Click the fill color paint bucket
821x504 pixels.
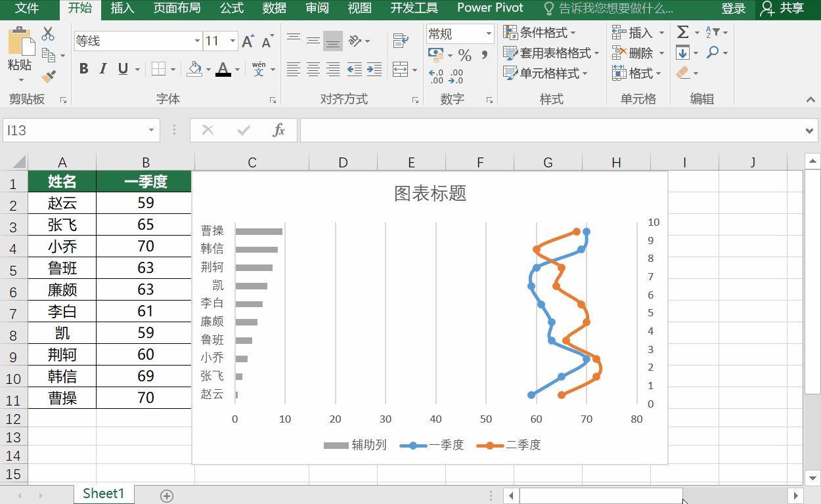point(194,68)
